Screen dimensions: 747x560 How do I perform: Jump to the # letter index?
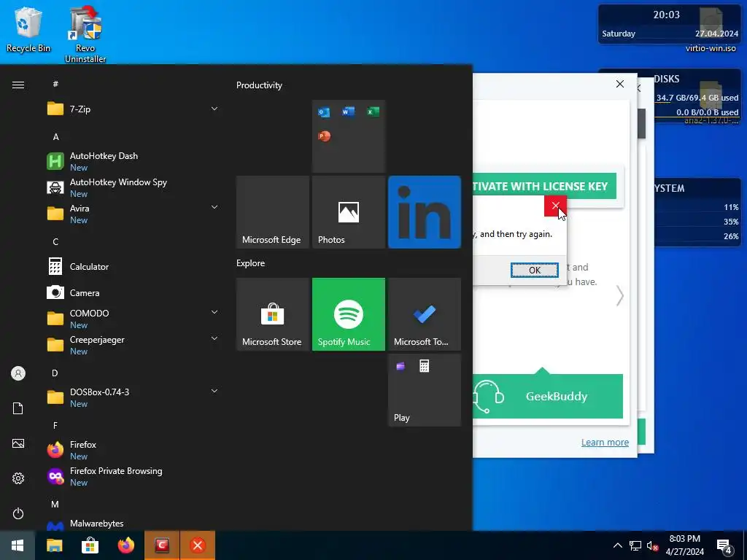tap(55, 84)
